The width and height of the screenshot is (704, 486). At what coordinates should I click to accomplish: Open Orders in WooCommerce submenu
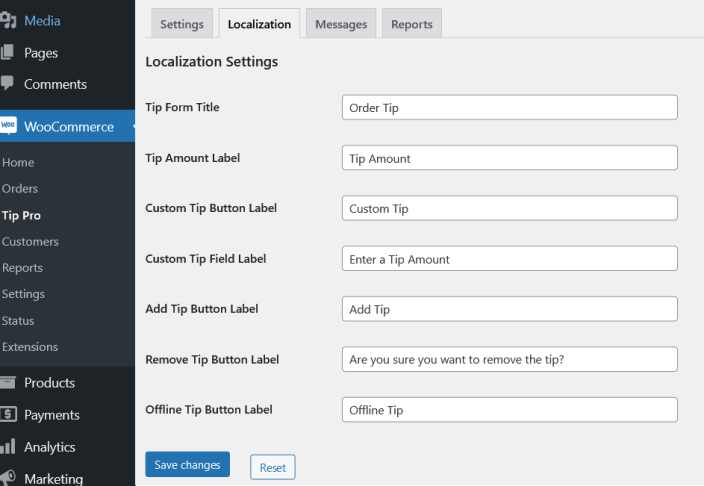coord(20,189)
